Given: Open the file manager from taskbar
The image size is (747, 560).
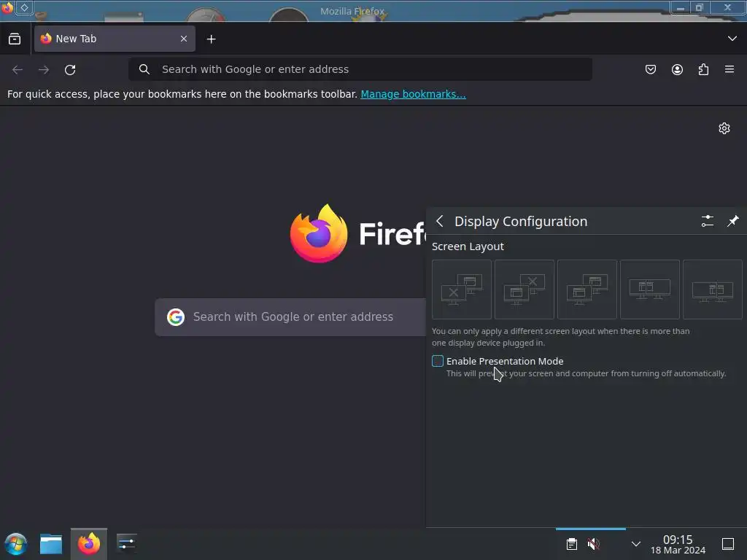Looking at the screenshot, I should (x=51, y=544).
